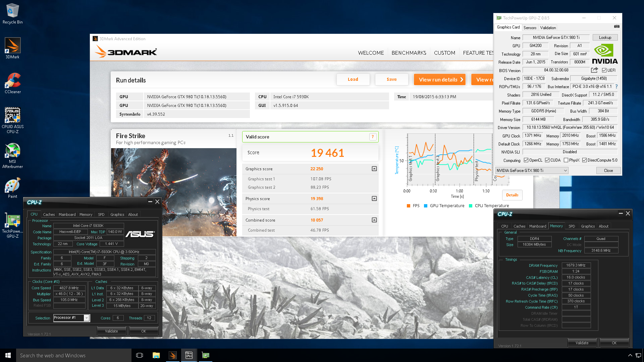Click the GPU Name field in GPU-Z
Screen dimensions: 644x362
[x=556, y=38]
